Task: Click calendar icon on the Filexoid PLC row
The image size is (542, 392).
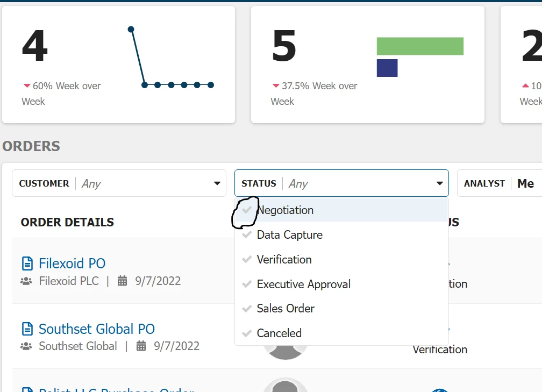Action: (123, 281)
